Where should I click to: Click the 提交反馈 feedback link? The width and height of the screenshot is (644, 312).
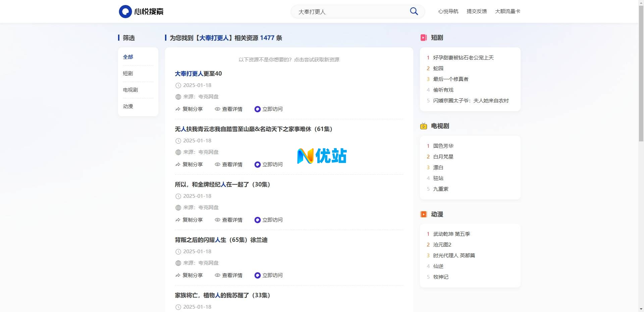(477, 11)
